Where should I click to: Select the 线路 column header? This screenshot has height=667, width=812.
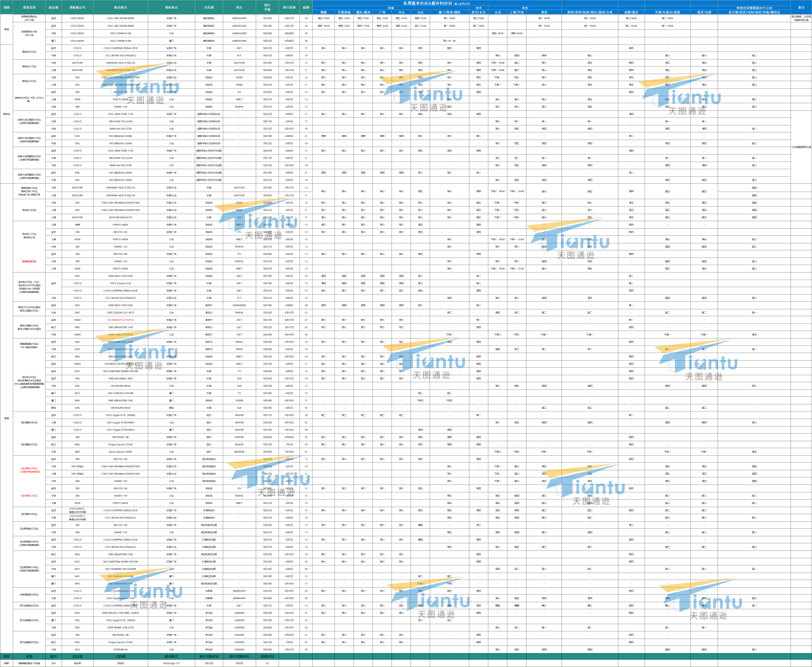[x=6, y=8]
